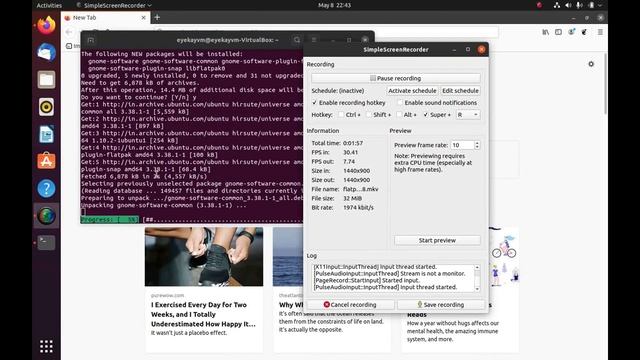The width and height of the screenshot is (640, 360).
Task: Click the Preview frame rate value field
Action: point(462,145)
